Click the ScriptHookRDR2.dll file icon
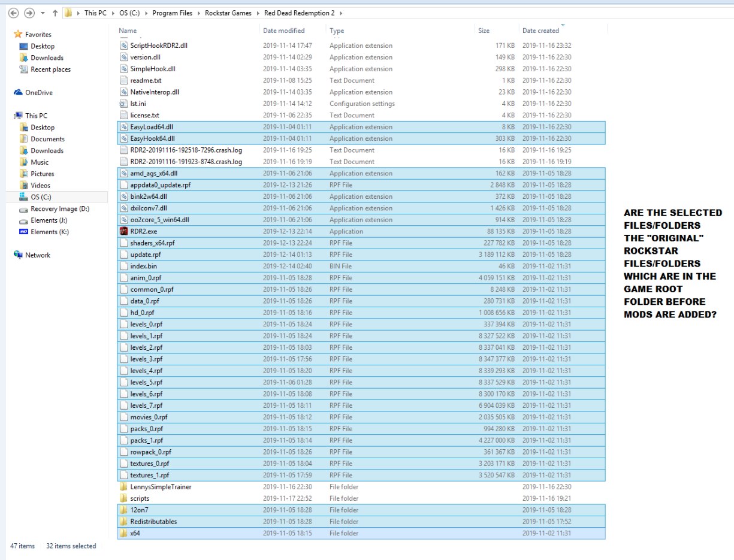Viewport: 734px width, 560px height. [123, 46]
